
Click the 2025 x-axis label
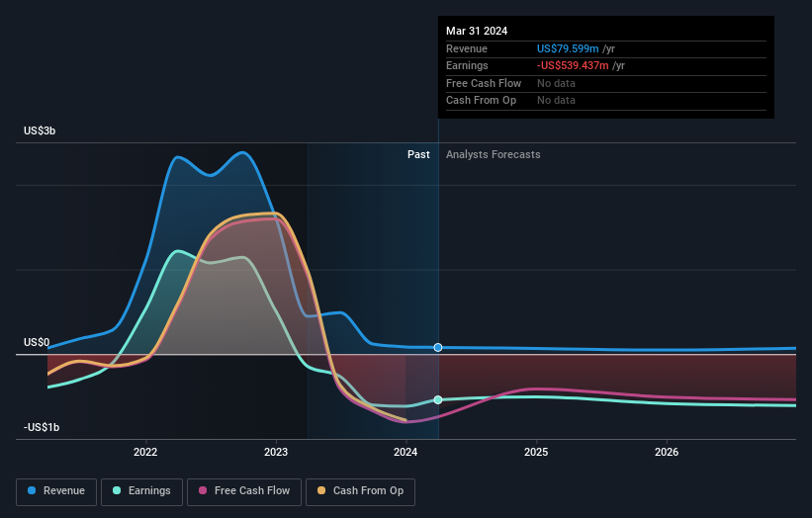(536, 453)
